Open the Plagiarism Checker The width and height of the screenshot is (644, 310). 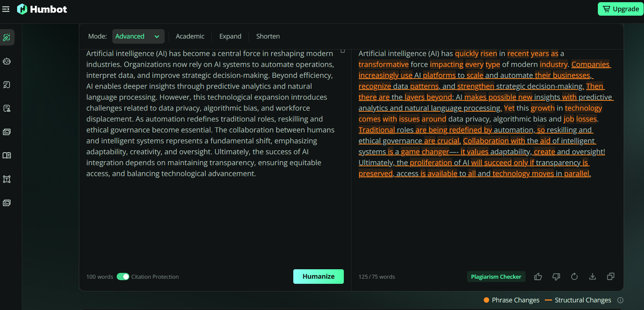click(496, 277)
